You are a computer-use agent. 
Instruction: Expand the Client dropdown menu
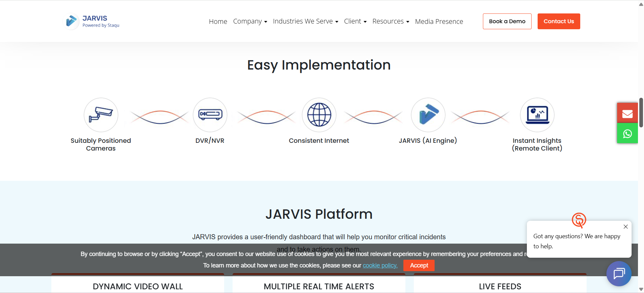355,22
